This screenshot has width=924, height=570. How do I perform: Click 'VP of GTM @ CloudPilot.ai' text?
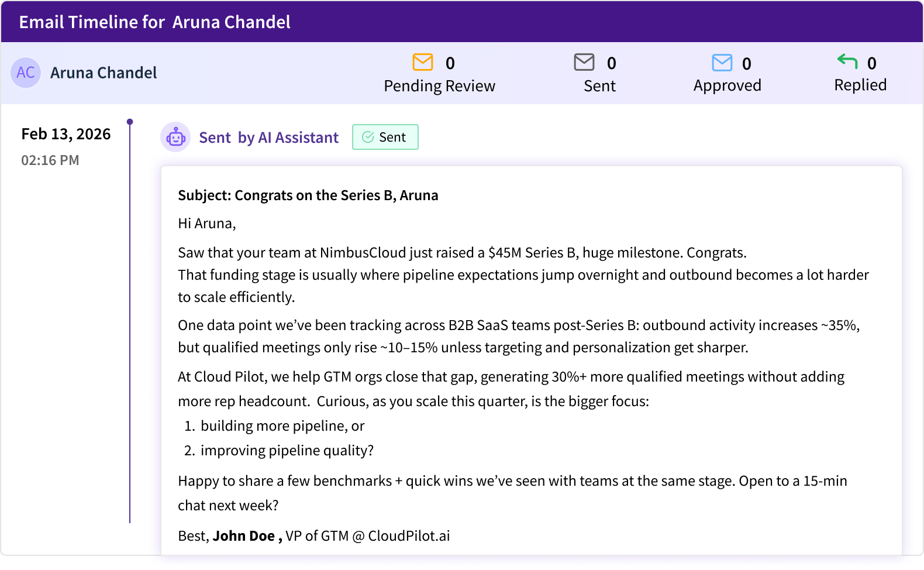[x=368, y=536]
